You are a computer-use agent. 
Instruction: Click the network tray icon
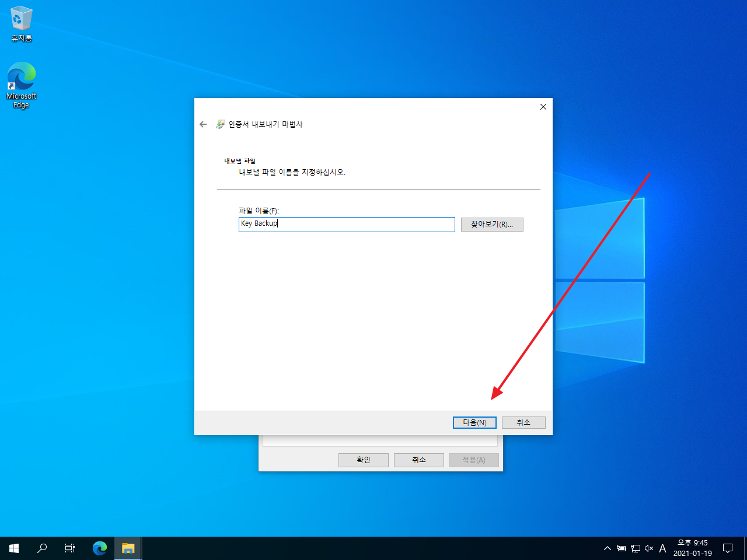point(636,548)
